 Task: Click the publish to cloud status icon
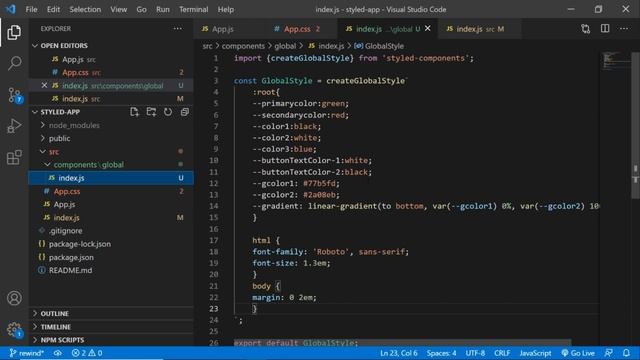point(58,353)
